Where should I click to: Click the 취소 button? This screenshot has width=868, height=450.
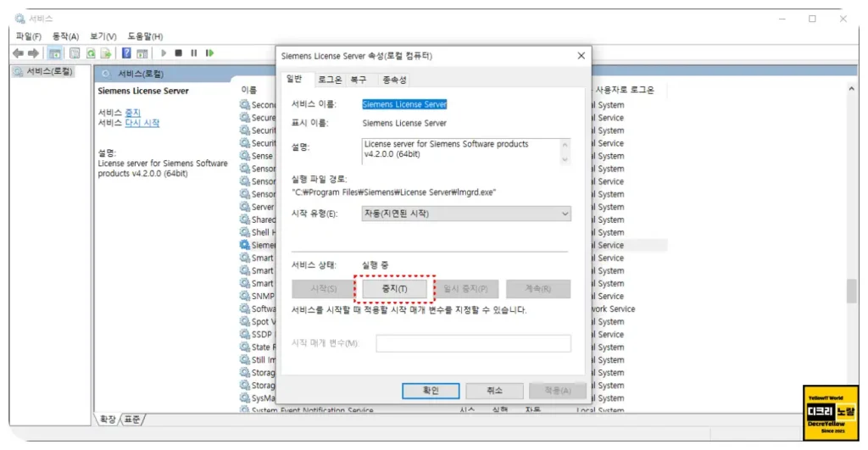tap(494, 391)
